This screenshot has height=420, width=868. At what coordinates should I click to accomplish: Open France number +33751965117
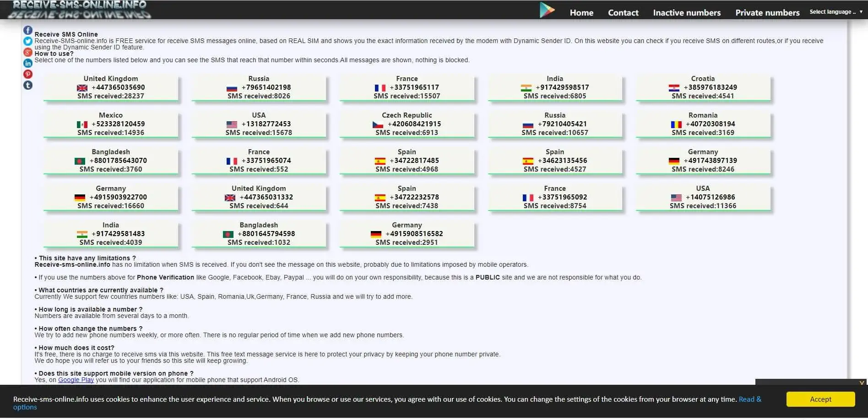click(x=407, y=87)
